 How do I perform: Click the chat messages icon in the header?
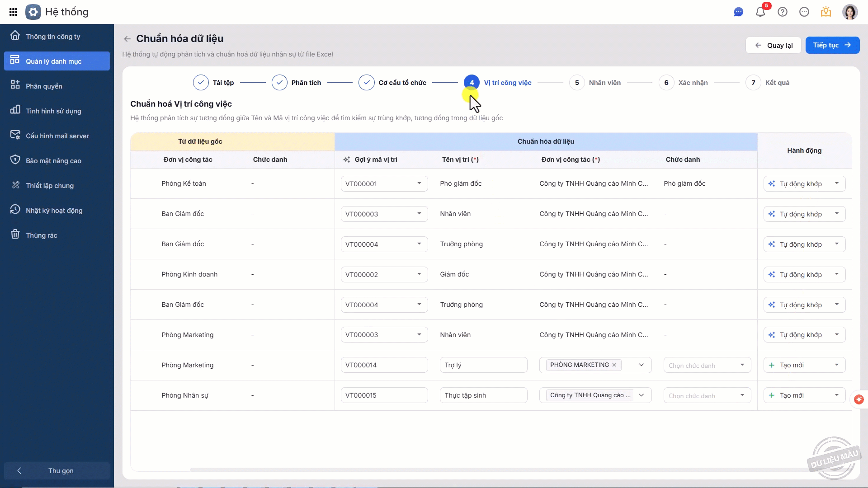click(x=738, y=12)
